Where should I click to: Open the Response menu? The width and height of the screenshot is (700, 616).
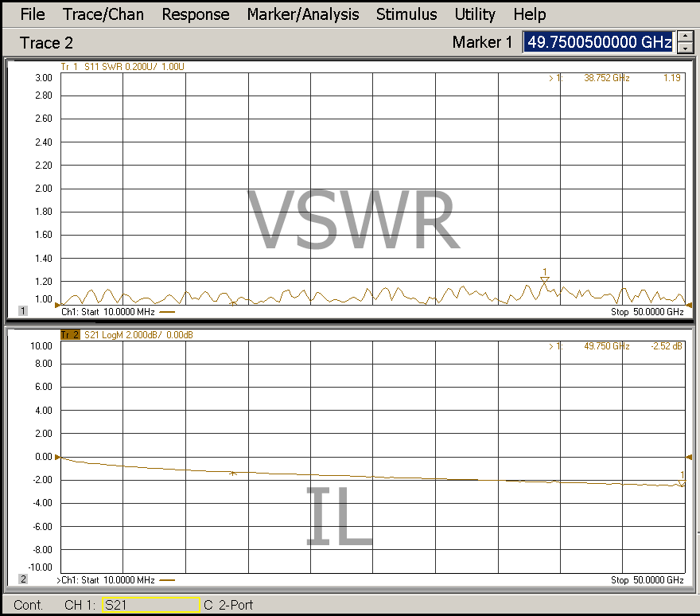pos(195,14)
